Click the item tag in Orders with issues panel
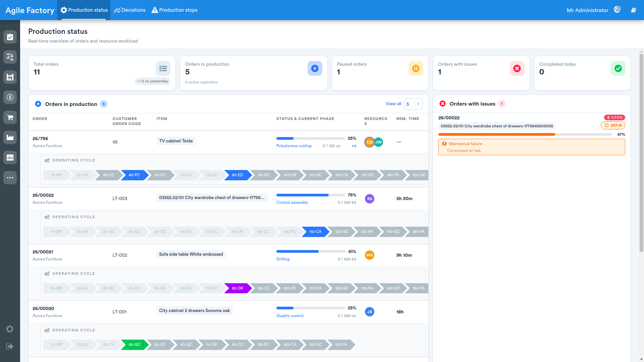Screen dimensions: 644x362 [x=497, y=126]
